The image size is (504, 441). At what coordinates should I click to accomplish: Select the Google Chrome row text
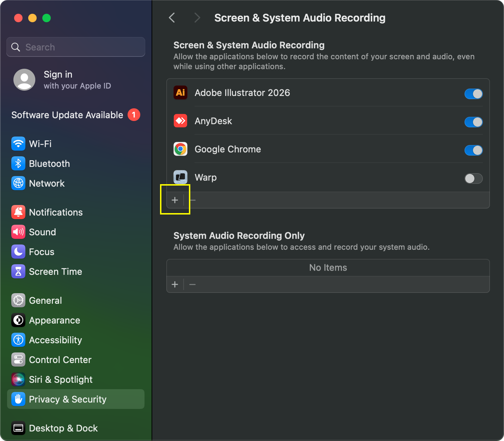tap(228, 149)
